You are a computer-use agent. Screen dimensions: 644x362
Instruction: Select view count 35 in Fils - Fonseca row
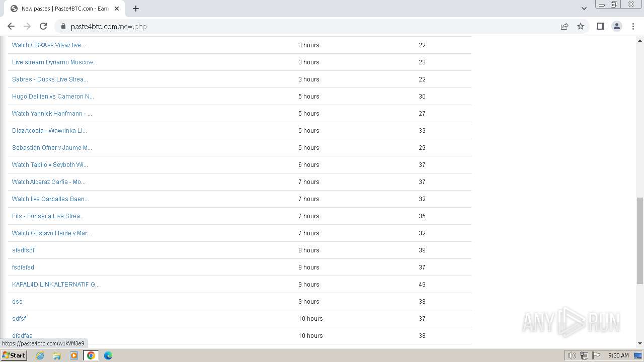[x=422, y=216]
